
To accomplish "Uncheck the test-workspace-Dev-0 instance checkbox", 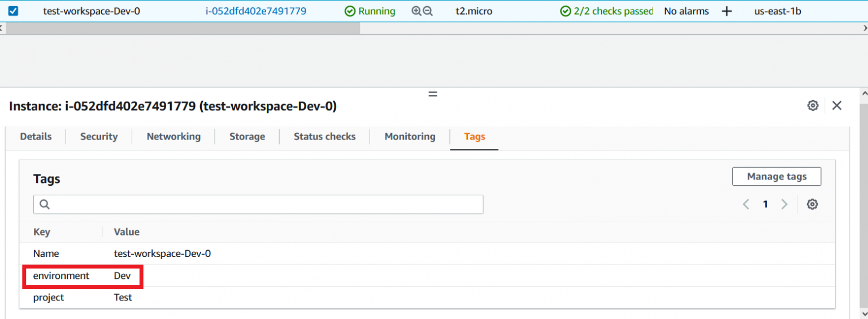I will (x=13, y=11).
